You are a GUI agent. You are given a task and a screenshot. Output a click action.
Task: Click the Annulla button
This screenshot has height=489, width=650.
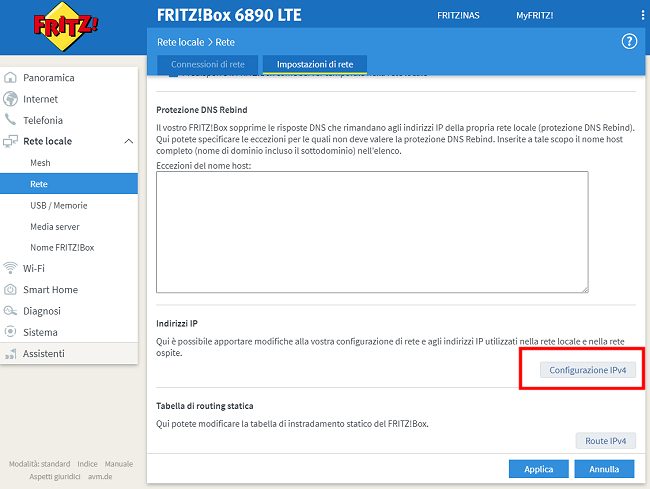(604, 469)
